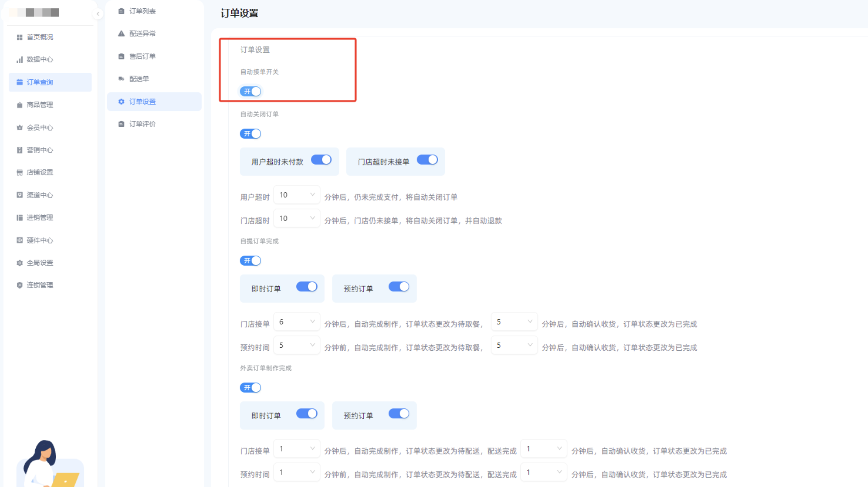Click the 渠道中心 icon

pos(20,195)
